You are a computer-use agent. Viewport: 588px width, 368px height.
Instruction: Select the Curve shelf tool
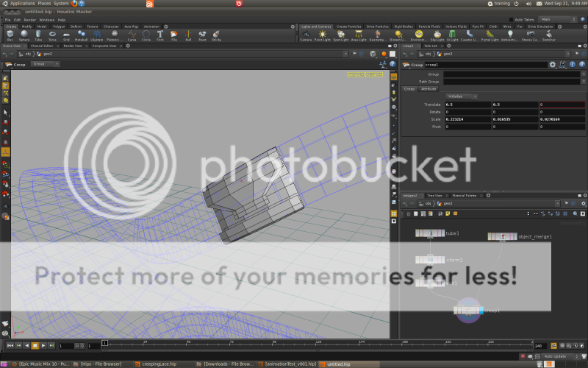coord(132,35)
